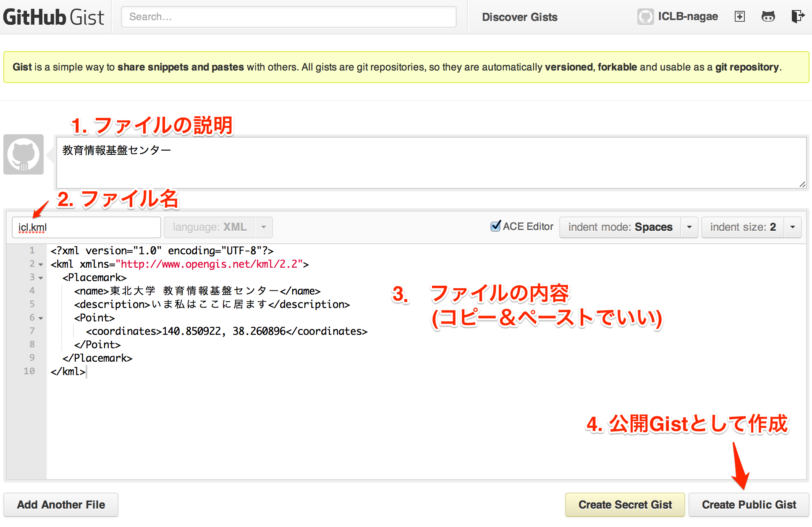The width and height of the screenshot is (812, 527).
Task: Click the closing </Placemark> tag
Action: point(97,358)
